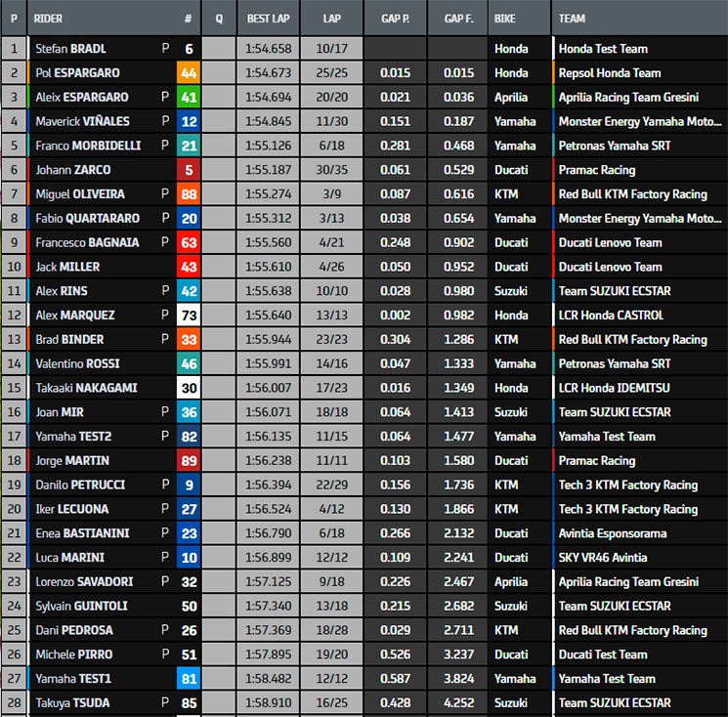
Task: Click rider Enea BASTIANINI
Action: pyautogui.click(x=82, y=533)
